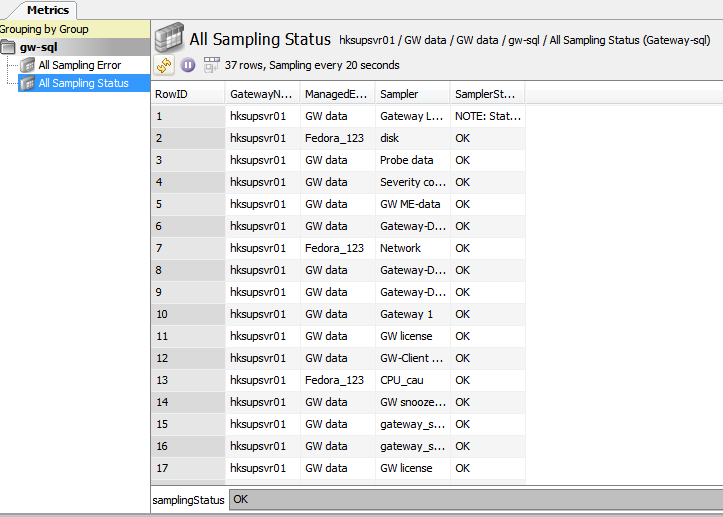
Task: Click GW data managed entity in row 3
Action: tap(338, 160)
